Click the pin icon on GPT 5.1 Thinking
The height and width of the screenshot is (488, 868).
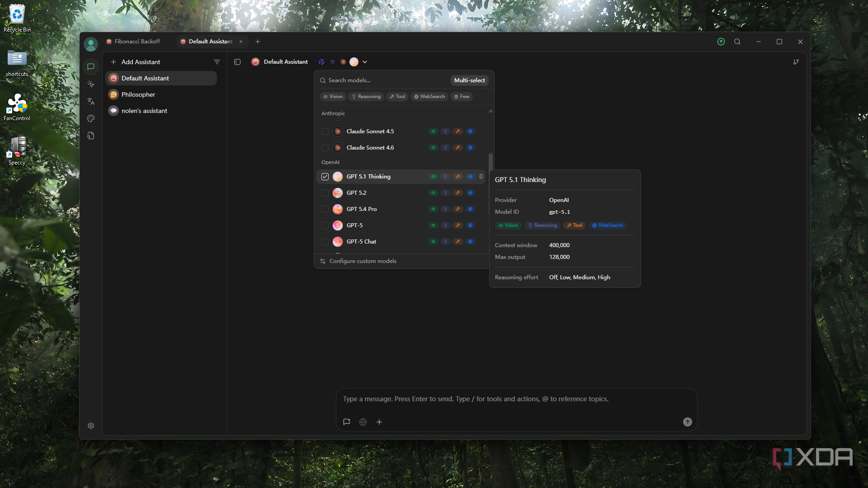(481, 177)
